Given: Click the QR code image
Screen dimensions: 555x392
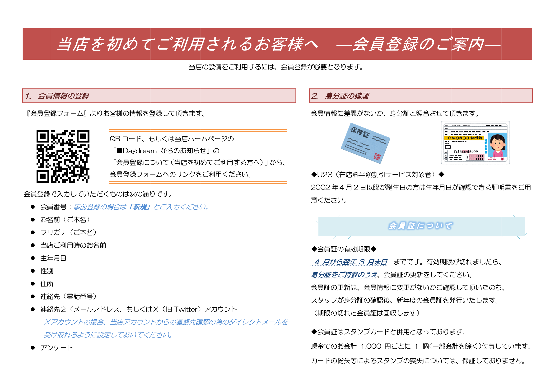Looking at the screenshot, I should [x=63, y=156].
